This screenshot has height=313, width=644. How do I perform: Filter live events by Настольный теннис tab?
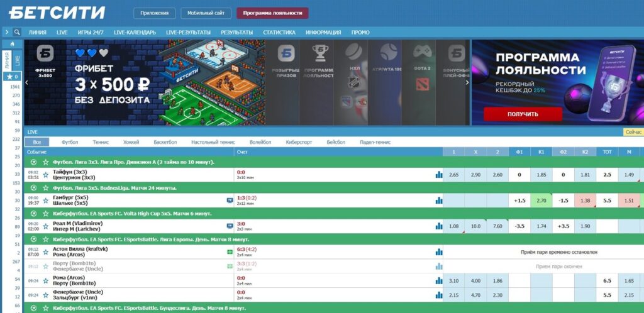213,142
